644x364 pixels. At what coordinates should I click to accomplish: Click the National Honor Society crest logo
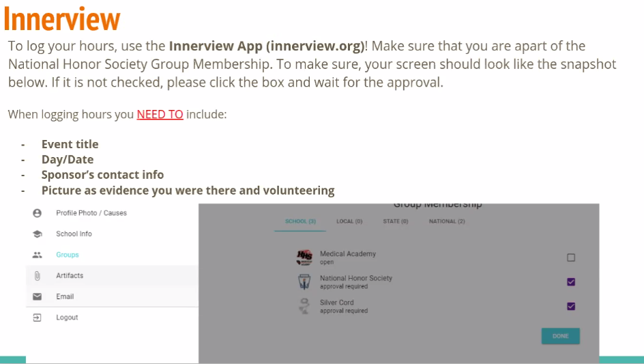pyautogui.click(x=304, y=281)
